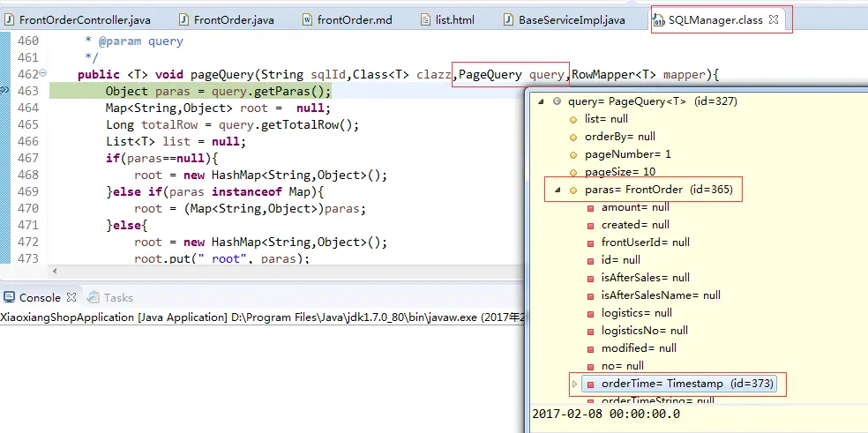This screenshot has height=433, width=868.
Task: Click the current instruction pointer arrow at line 463
Action: click(x=5, y=91)
